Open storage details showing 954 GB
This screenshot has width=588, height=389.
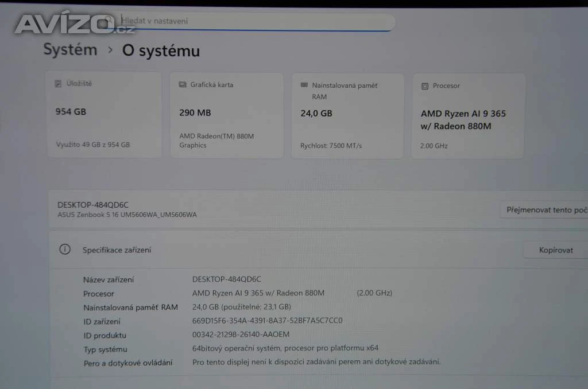click(71, 111)
